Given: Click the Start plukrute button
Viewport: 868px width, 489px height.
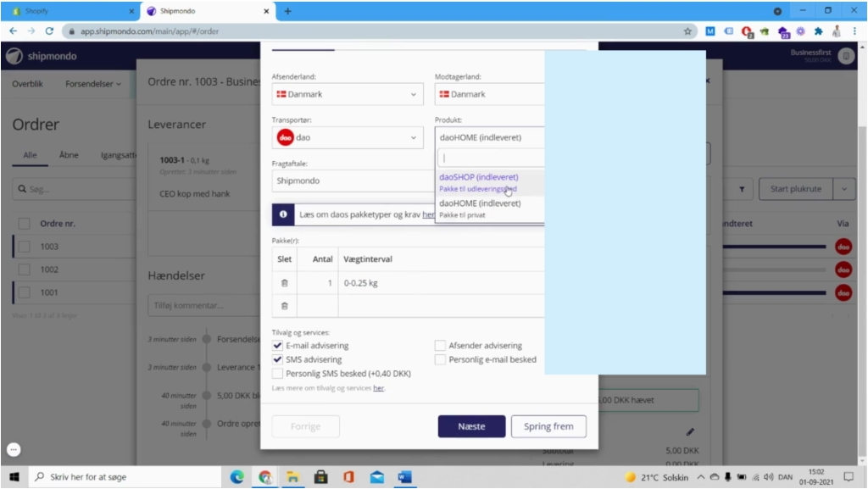Looking at the screenshot, I should (795, 189).
